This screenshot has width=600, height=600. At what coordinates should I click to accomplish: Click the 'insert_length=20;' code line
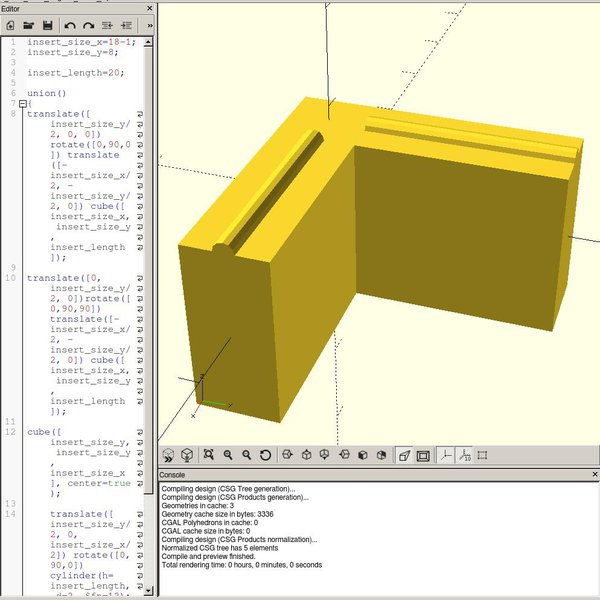click(x=75, y=73)
